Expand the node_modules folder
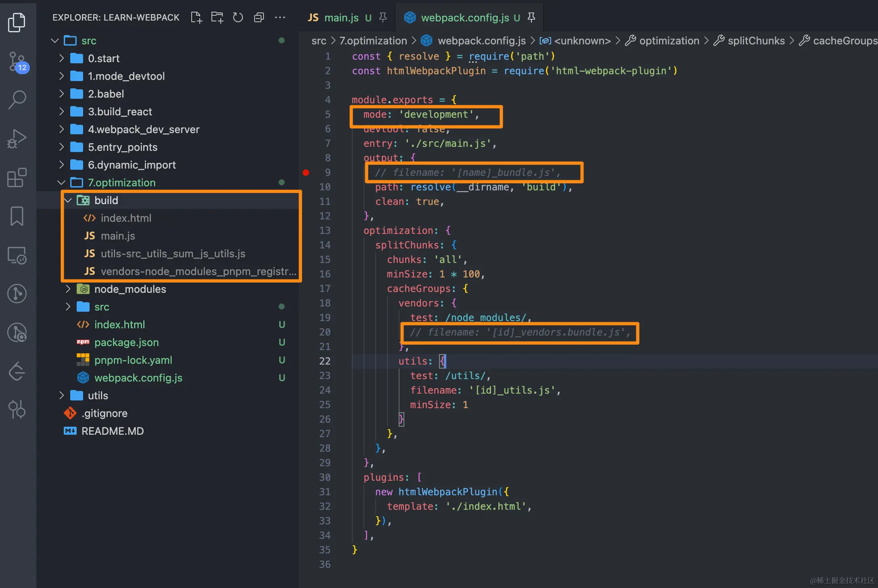Screen dimensions: 878x588 130,289
